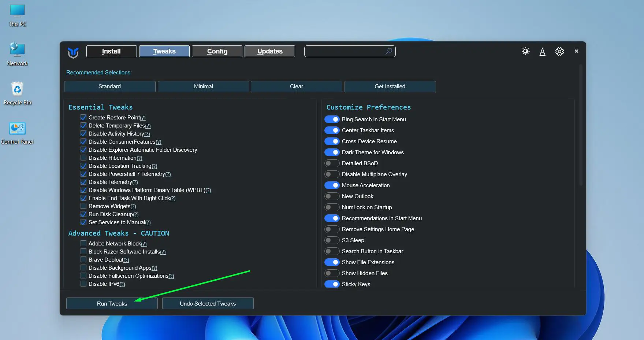Screen dimensions: 644x340
Task: Click the Clear selections button
Action: tap(296, 86)
